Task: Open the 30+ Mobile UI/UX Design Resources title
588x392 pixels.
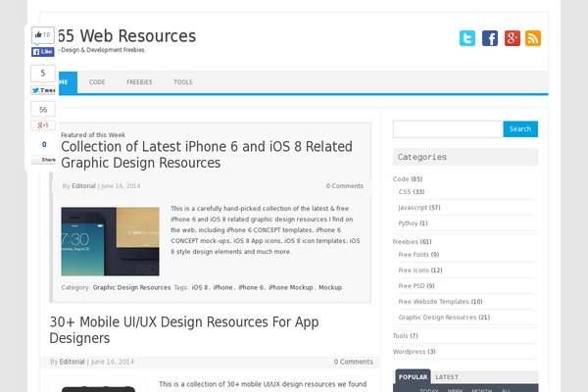Action: (184, 330)
